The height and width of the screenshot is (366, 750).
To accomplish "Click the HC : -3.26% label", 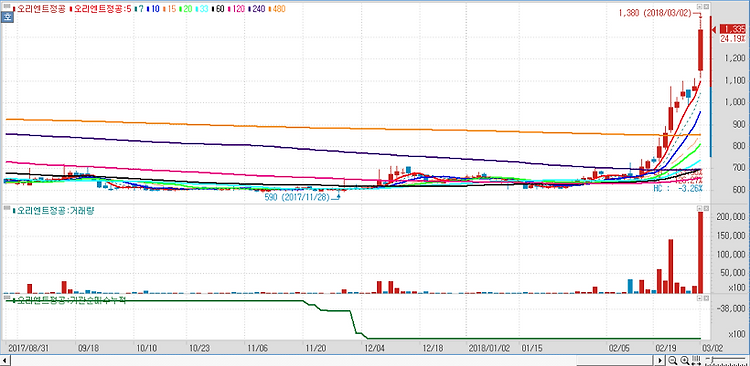I will coord(678,189).
